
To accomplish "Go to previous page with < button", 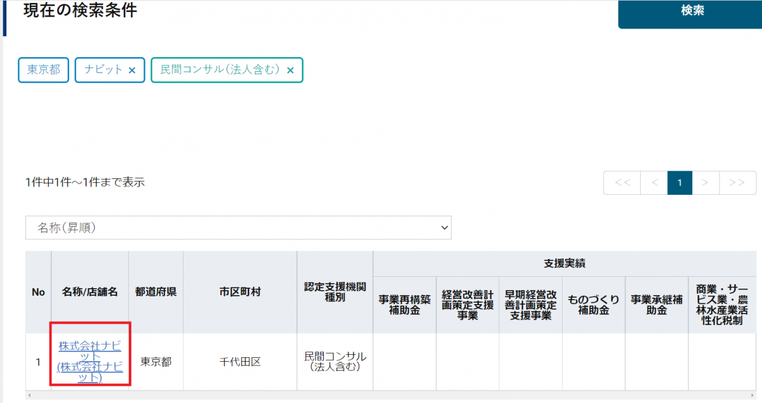I will [x=655, y=183].
